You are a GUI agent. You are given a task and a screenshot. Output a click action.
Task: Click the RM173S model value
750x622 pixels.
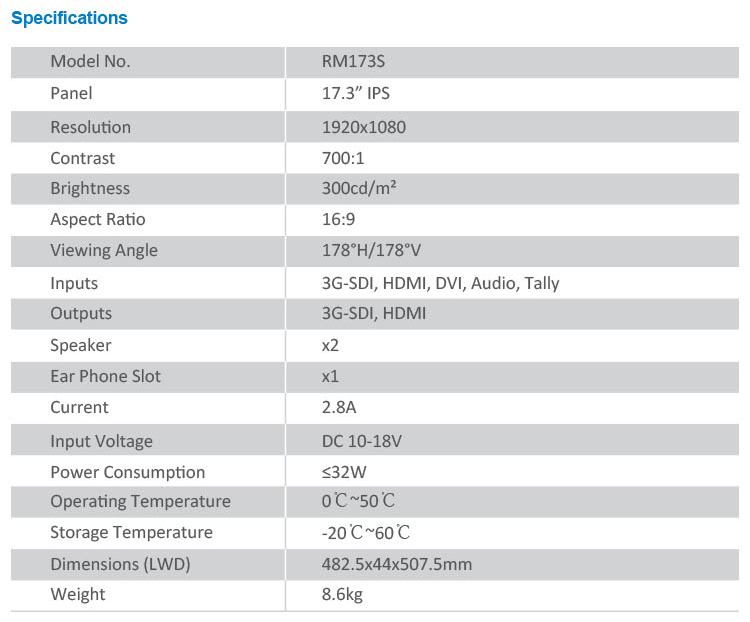[353, 62]
